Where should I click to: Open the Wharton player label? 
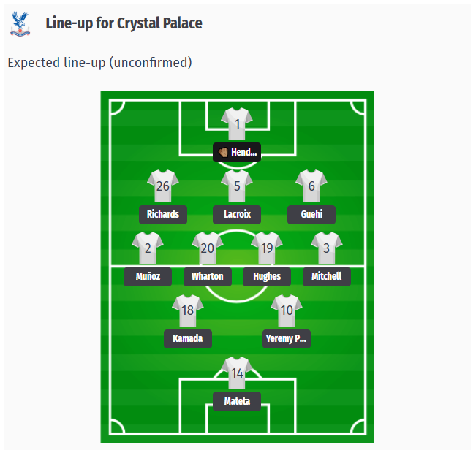(208, 277)
